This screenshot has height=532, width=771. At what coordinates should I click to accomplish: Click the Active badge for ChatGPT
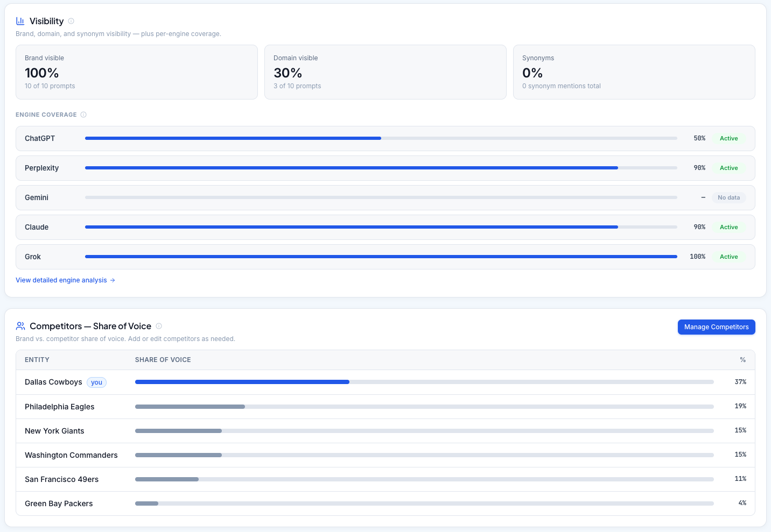728,138
